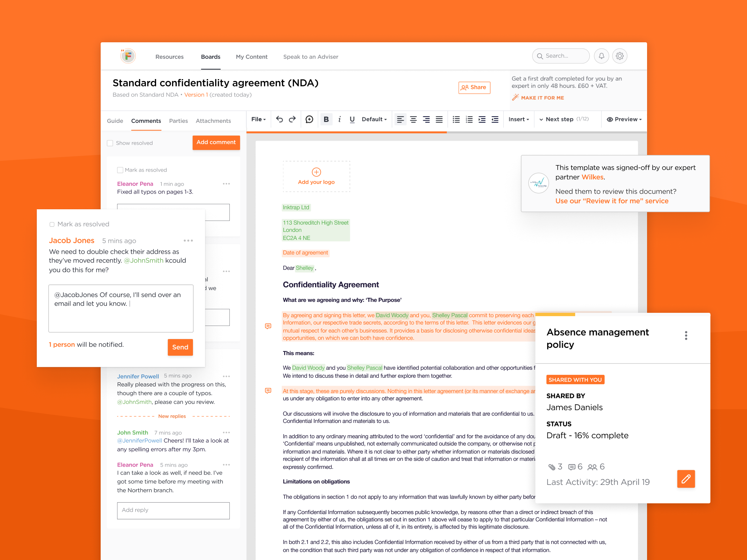Expand the Default font style dropdown
Viewport: 747px width, 560px height.
pyautogui.click(x=374, y=119)
